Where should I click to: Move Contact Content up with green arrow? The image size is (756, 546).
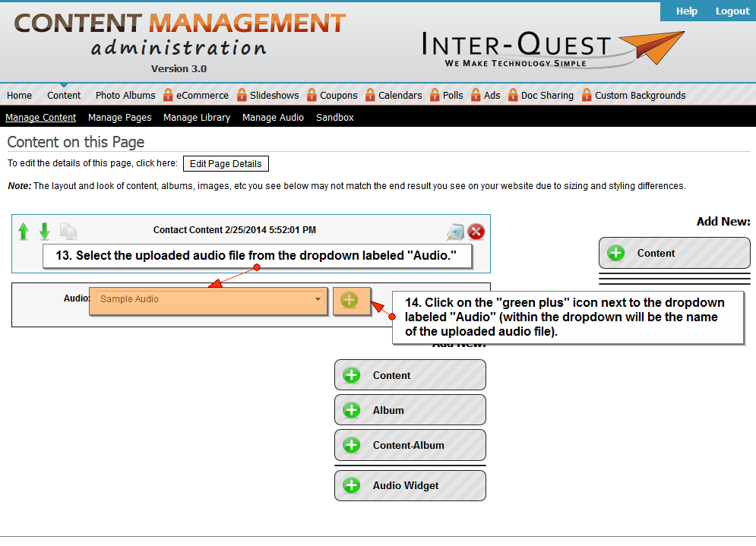click(x=24, y=231)
